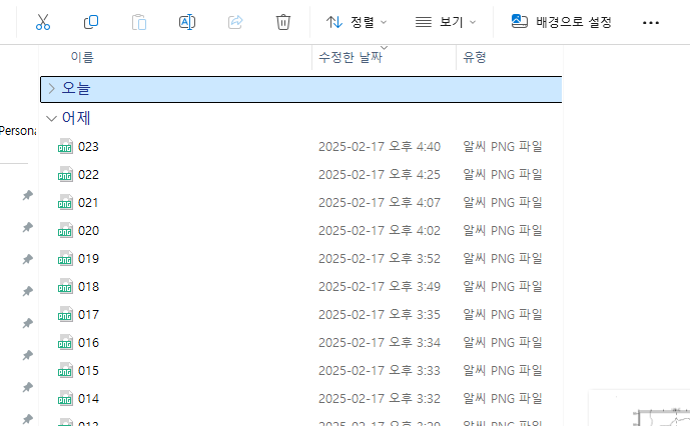Screen dimensions: 690x426
Task: Click the date 2025-02-17 오후 3:35
Action: point(379,315)
